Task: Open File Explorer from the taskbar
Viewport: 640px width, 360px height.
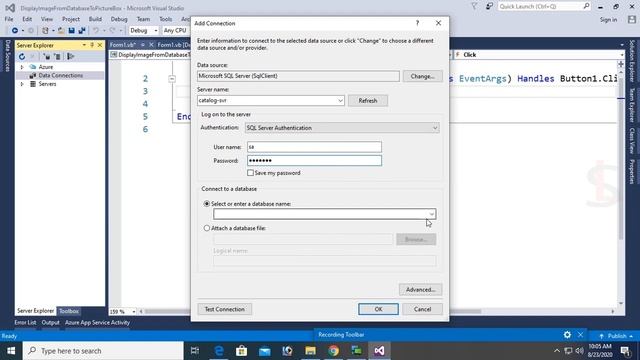Action: (x=310, y=351)
